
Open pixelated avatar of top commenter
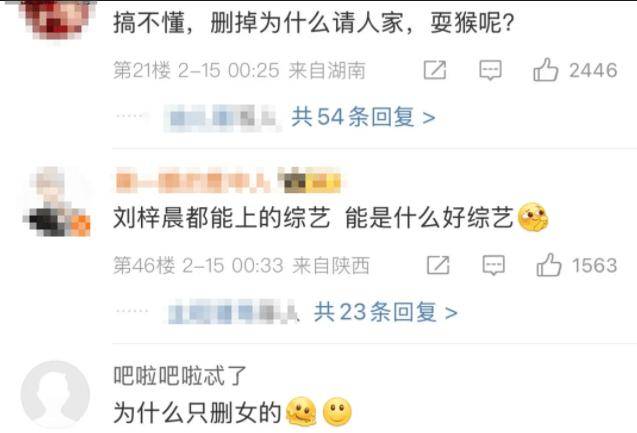[x=57, y=18]
